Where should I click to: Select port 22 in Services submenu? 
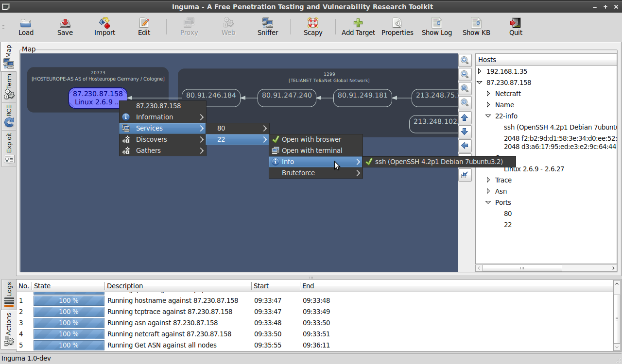click(x=237, y=139)
